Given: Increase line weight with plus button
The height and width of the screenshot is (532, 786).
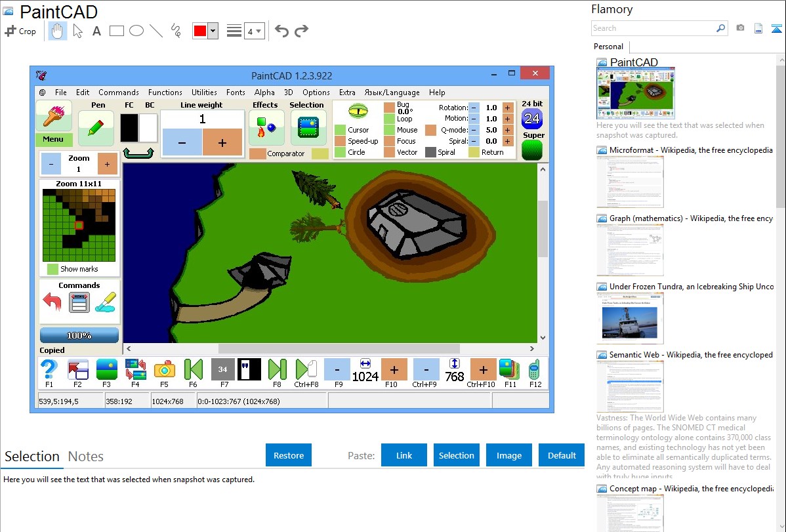Looking at the screenshot, I should (x=222, y=143).
